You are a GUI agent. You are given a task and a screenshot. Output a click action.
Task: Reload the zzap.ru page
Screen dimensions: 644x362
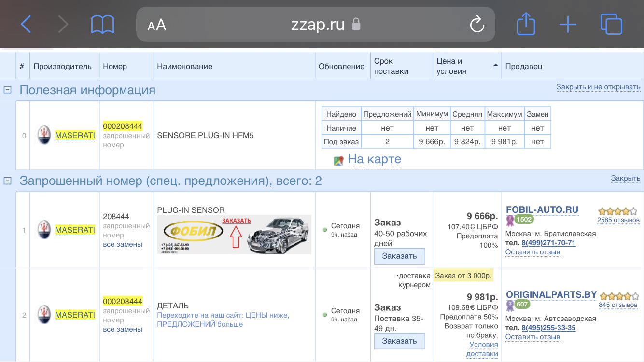[477, 24]
